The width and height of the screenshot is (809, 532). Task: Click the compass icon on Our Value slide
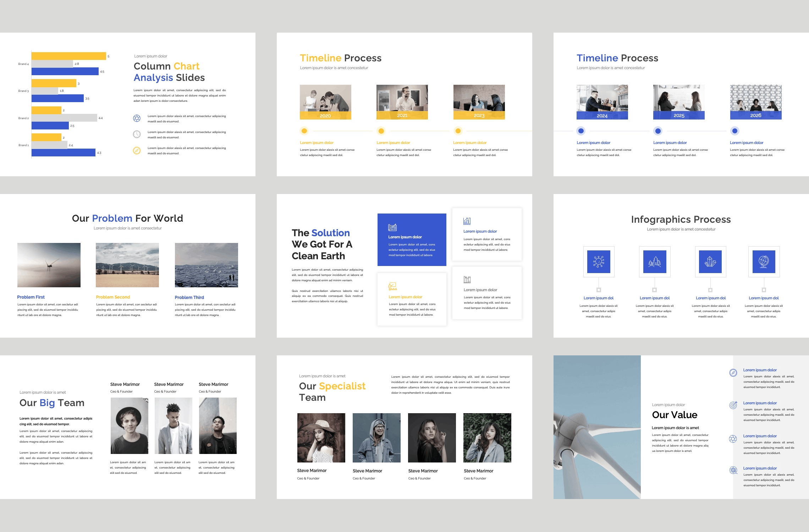[x=733, y=373]
